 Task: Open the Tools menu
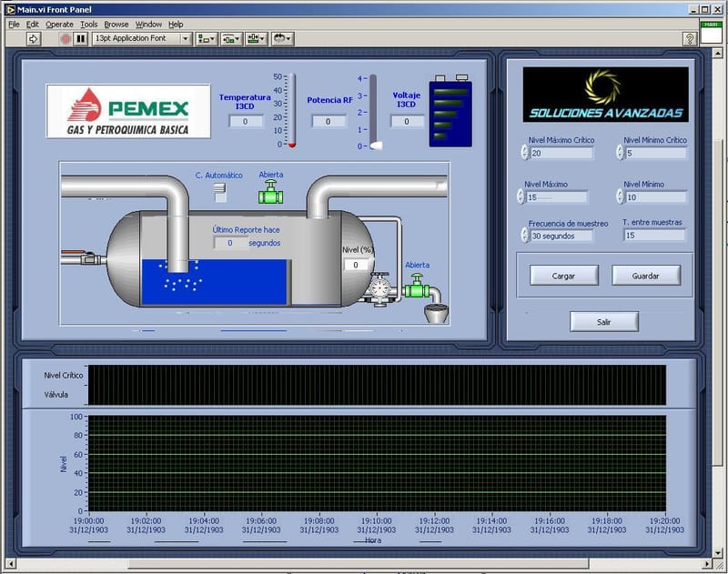pos(88,25)
